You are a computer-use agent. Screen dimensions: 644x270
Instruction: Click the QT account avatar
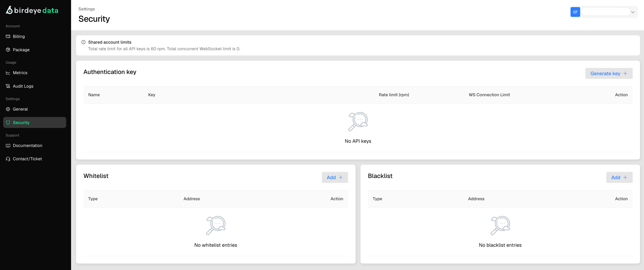tap(575, 12)
